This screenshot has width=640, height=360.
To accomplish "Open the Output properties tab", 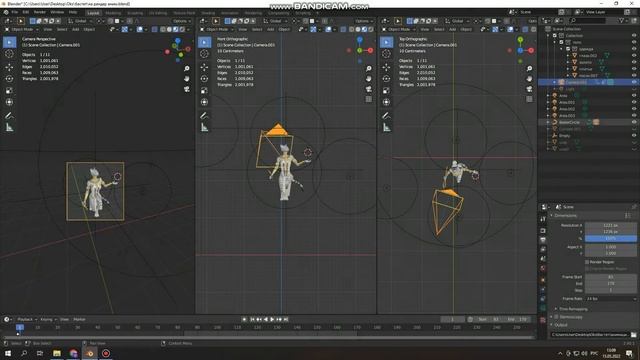I will click(543, 240).
